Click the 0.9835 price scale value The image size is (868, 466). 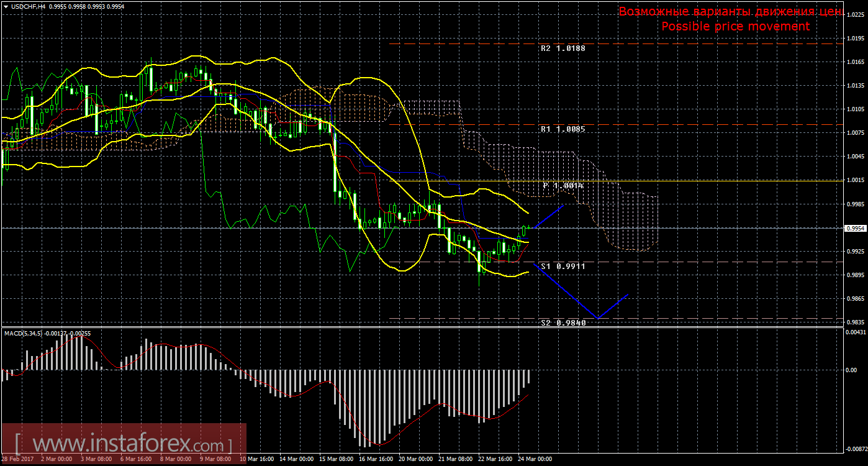[855, 322]
